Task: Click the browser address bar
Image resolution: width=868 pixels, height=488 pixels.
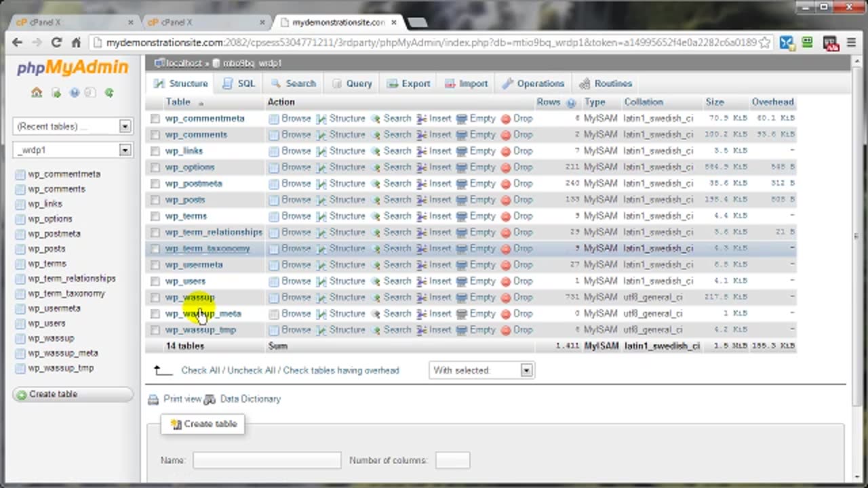Action: pos(431,42)
